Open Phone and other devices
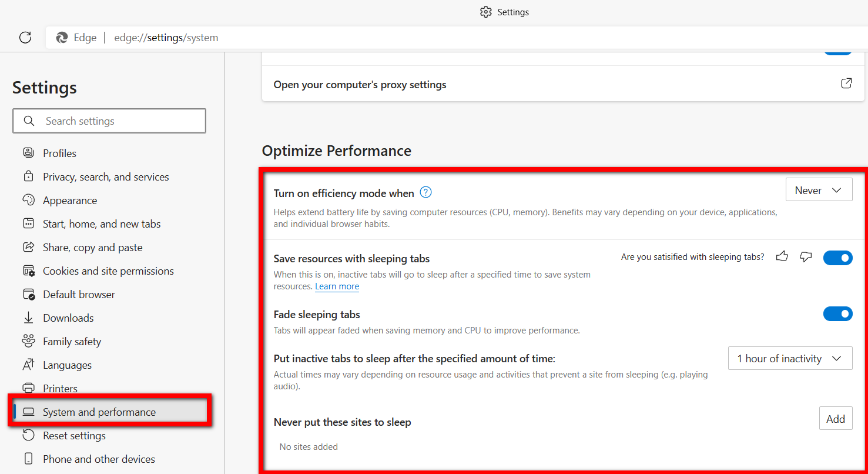 (99, 459)
